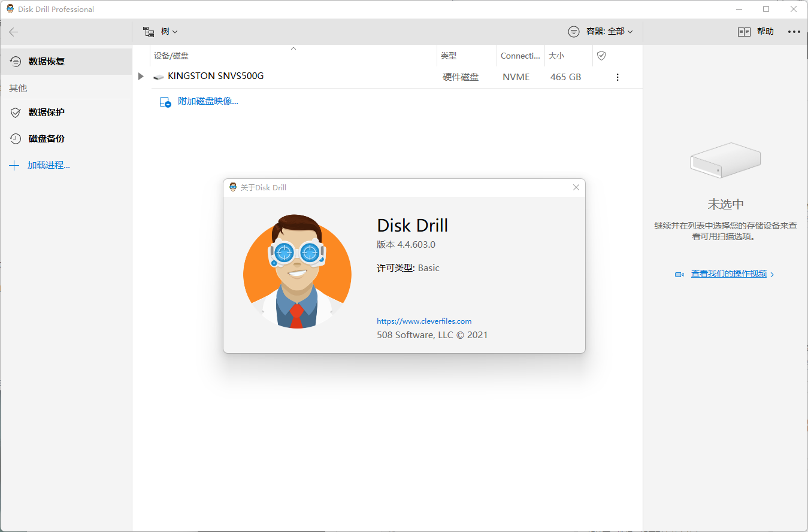The height and width of the screenshot is (532, 808).
Task: Minimize the Disk Drill Professional window
Action: tap(739, 9)
